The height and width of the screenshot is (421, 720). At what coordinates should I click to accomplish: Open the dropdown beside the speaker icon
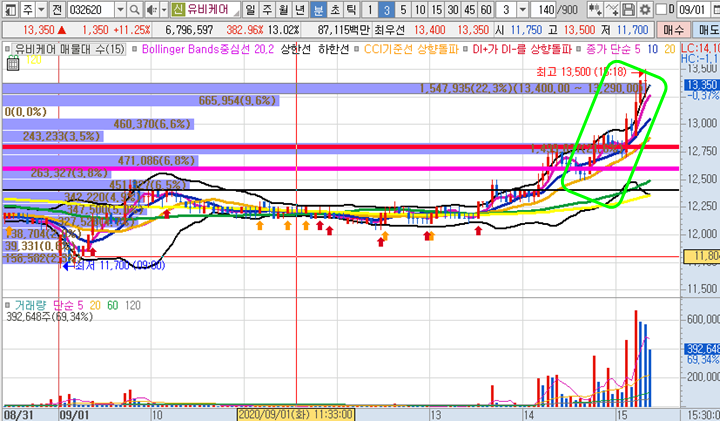pyautogui.click(x=163, y=9)
